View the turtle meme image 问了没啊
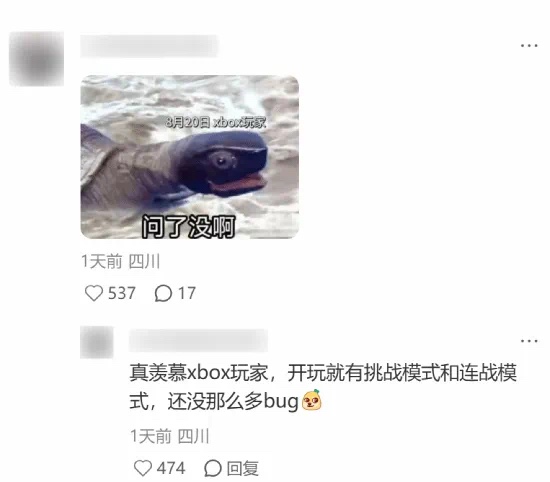Viewport: 550px width, 482px height. 190,157
